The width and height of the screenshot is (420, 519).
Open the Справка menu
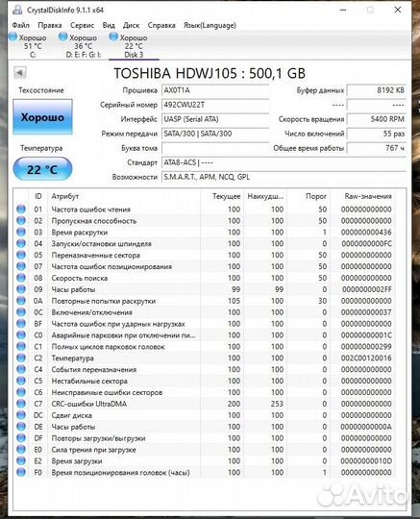[x=161, y=25]
